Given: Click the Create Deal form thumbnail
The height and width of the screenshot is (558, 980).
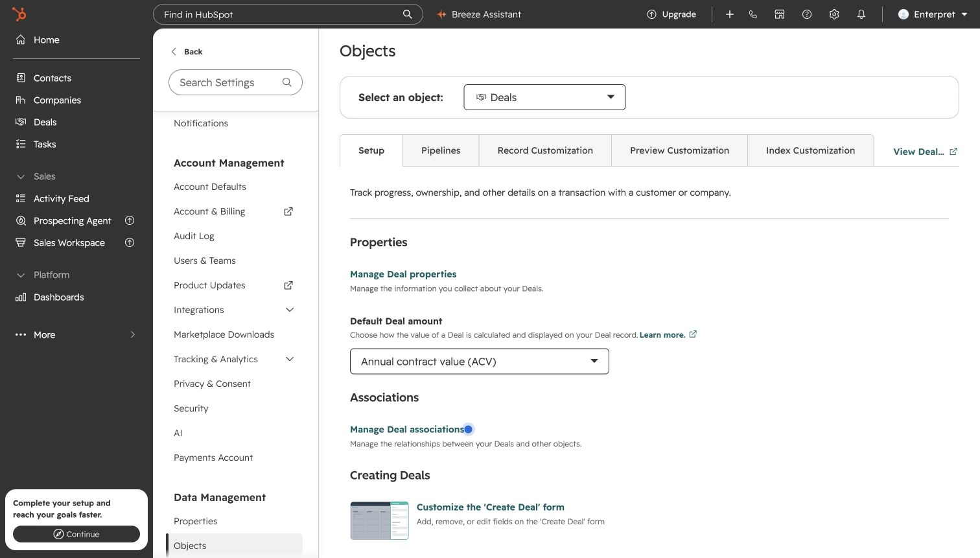Looking at the screenshot, I should (x=379, y=520).
